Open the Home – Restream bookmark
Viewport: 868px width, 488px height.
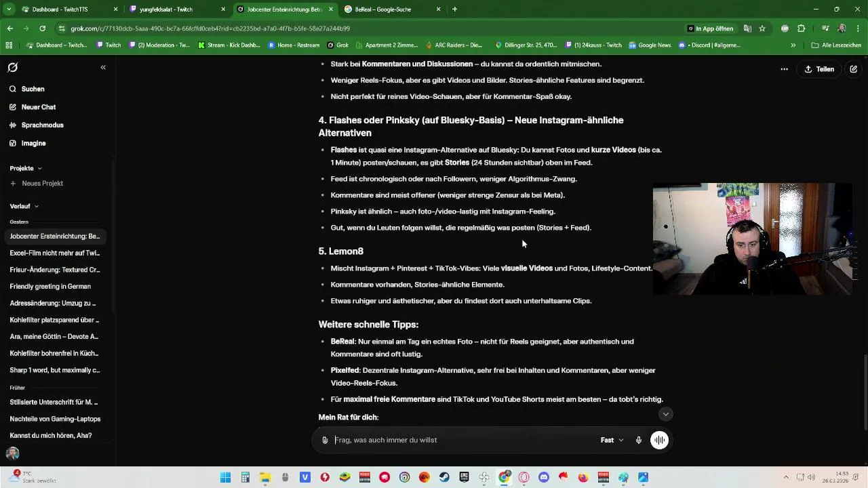(293, 45)
